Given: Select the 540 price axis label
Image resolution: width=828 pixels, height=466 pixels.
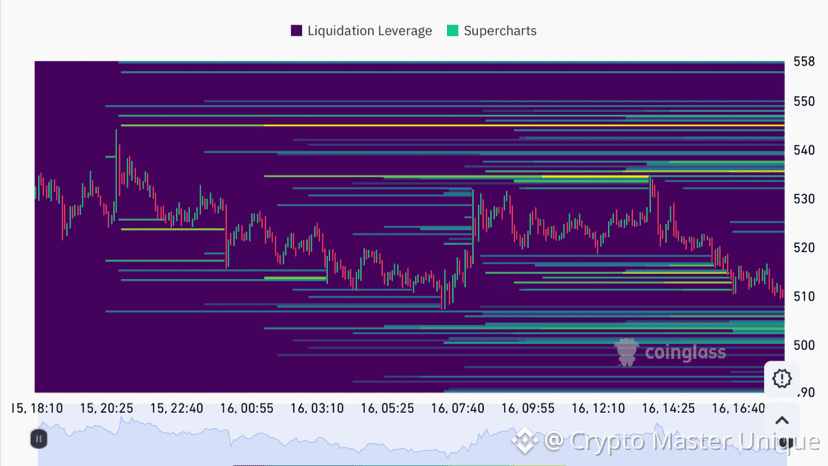Looking at the screenshot, I should [x=804, y=151].
